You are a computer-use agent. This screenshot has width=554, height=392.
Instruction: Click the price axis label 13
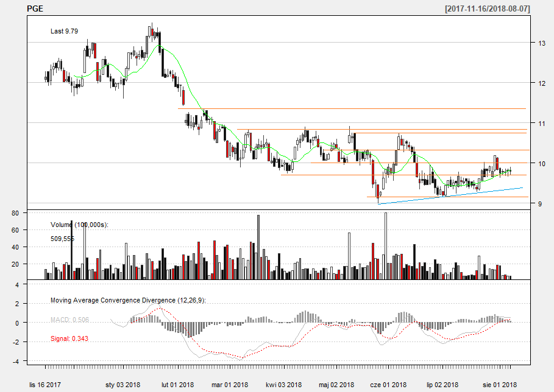542,43
